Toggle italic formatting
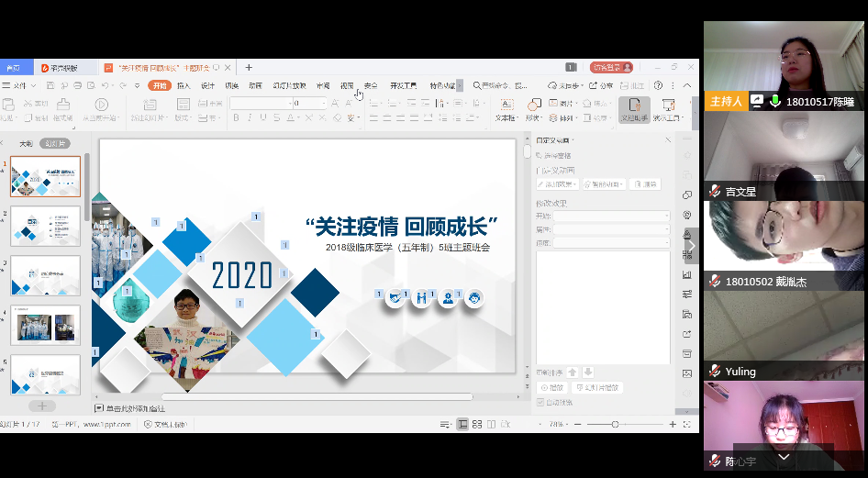Screen dimensions: 868x478 (x=249, y=118)
